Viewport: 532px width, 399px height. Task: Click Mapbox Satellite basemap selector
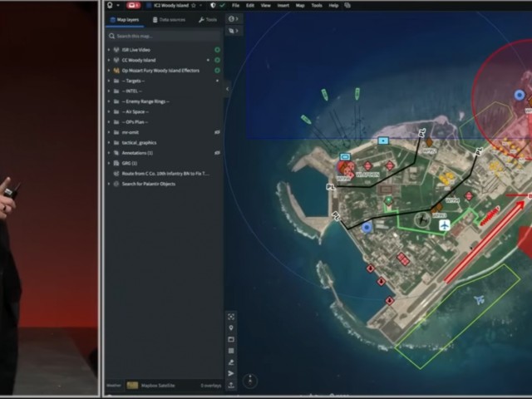click(x=151, y=386)
